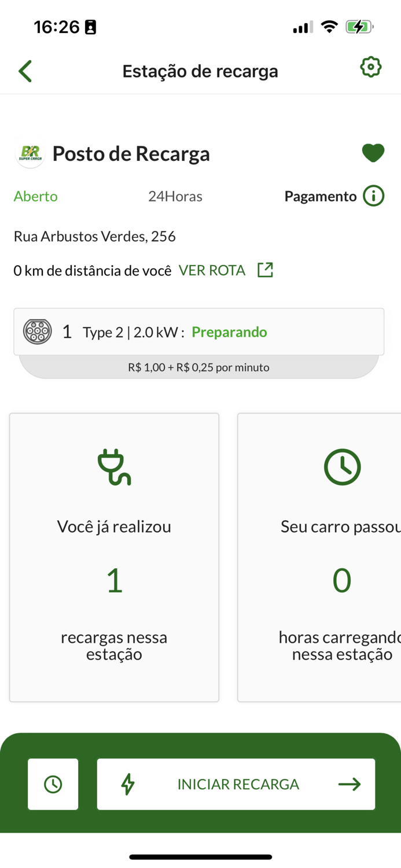Viewport: 401px width, 868px height.
Task: Unfavorite the station using the heart toggle
Action: click(374, 153)
